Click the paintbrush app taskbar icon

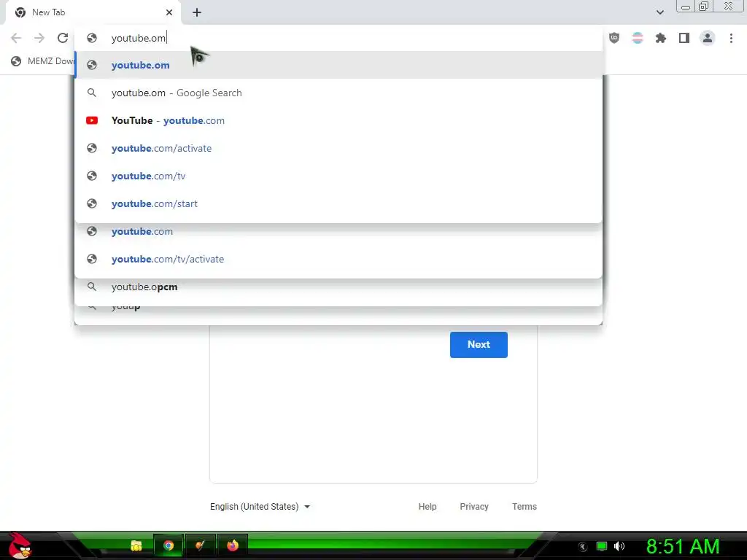coord(200,545)
